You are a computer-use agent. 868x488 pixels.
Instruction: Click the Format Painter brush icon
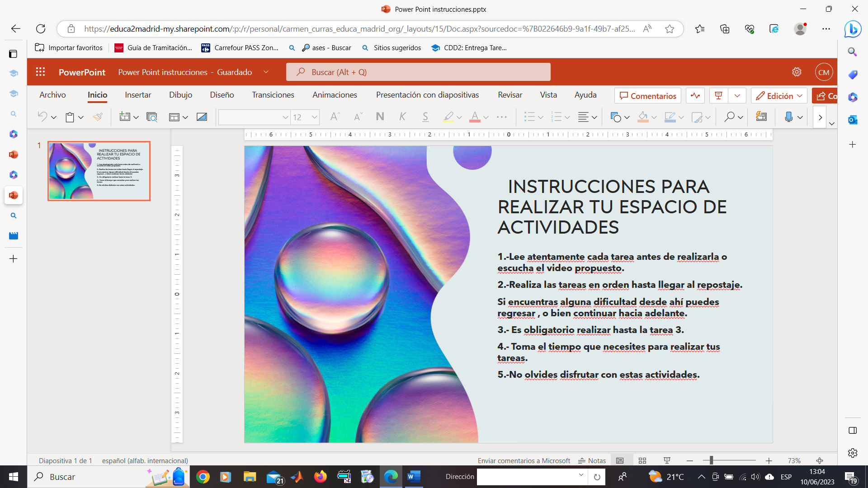pos(98,117)
